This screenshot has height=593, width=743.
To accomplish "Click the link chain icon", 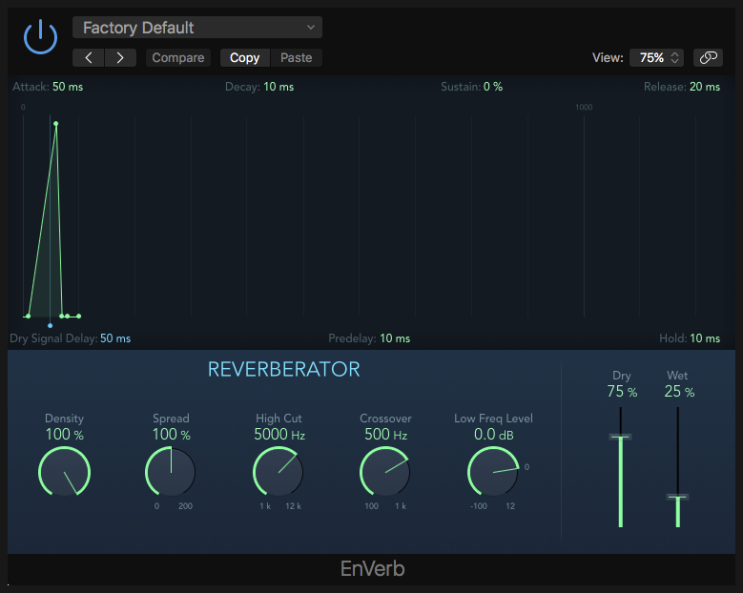I will tap(708, 58).
